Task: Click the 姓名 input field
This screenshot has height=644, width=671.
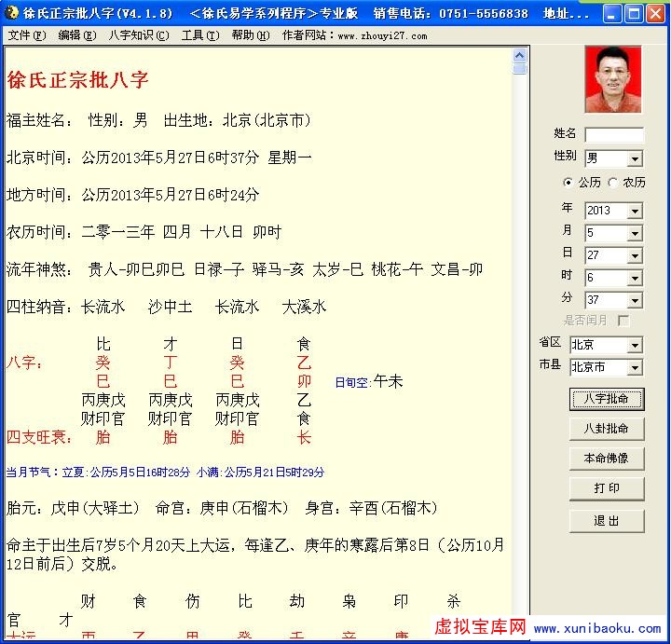Action: tap(613, 135)
